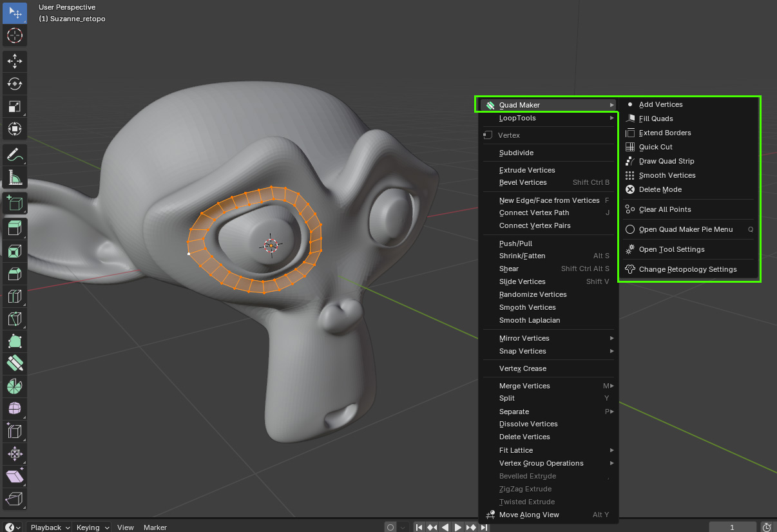Choose Dissolve Vertices
The image size is (777, 532).
tap(548, 424)
